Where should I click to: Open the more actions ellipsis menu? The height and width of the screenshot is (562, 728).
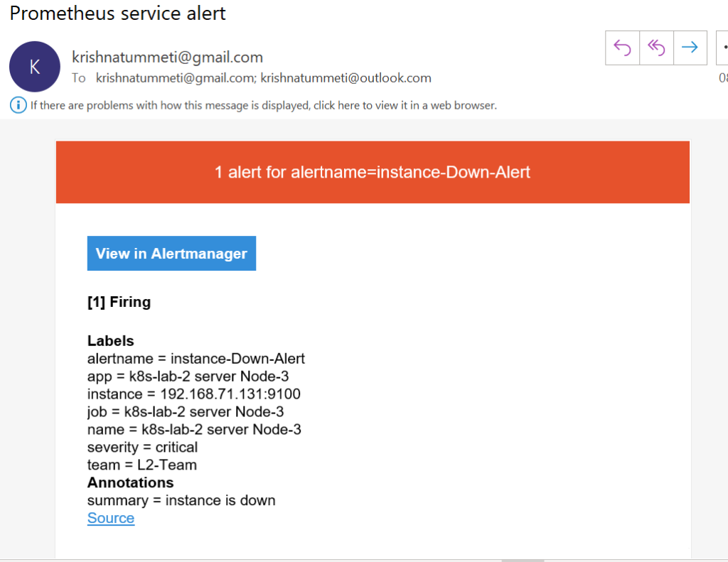click(x=722, y=48)
